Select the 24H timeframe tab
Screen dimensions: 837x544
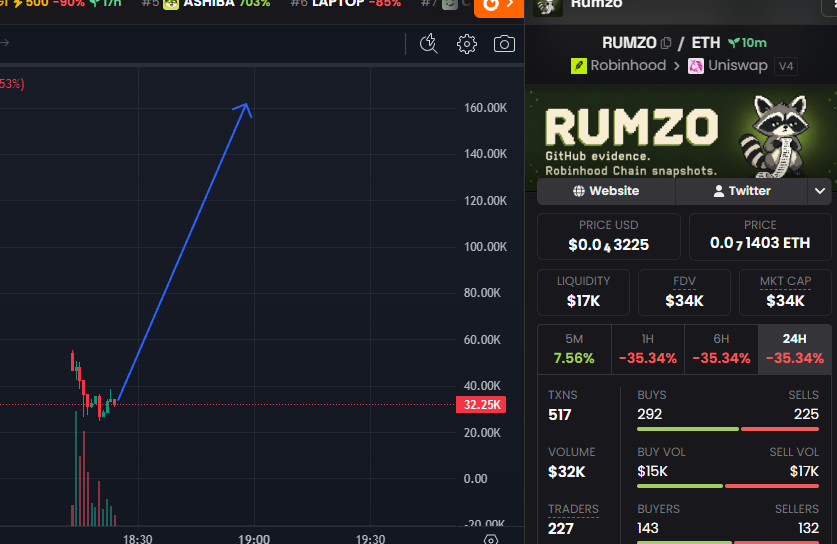click(x=795, y=349)
